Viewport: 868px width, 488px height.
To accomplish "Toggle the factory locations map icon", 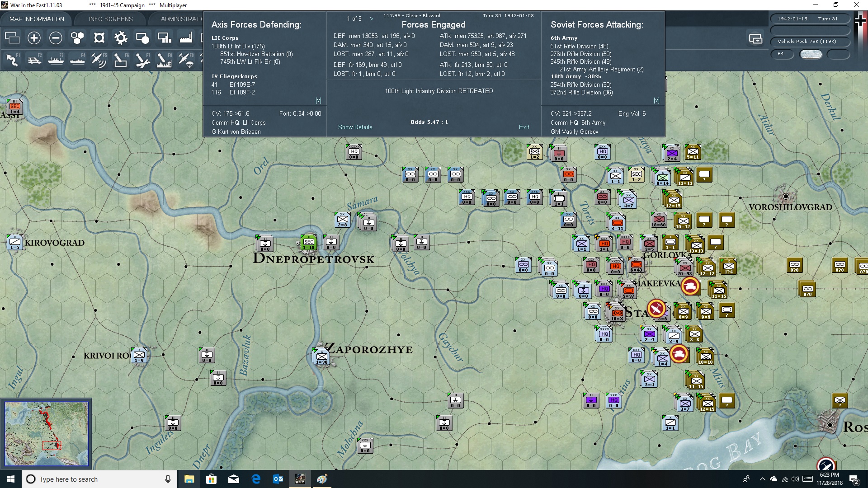I will click(x=186, y=38).
